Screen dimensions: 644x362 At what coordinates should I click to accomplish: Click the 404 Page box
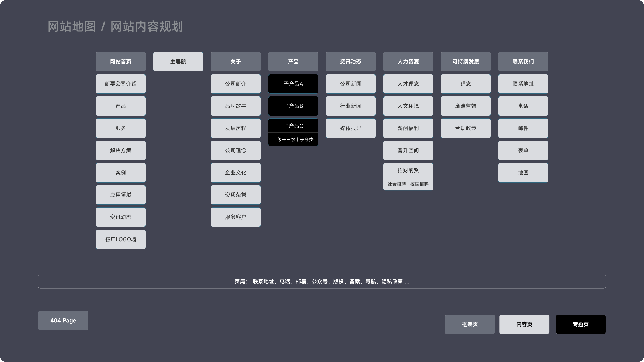63,320
